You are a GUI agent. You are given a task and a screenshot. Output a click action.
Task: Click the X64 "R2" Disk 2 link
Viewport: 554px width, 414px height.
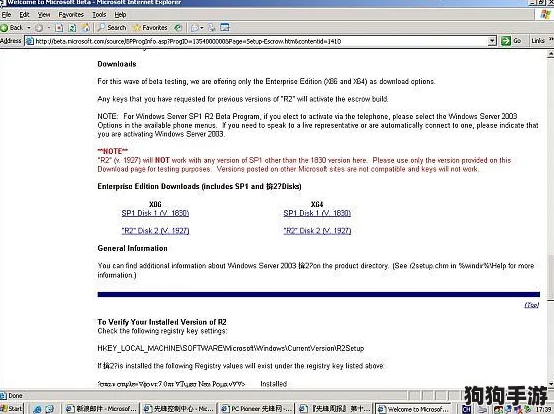[x=317, y=231]
